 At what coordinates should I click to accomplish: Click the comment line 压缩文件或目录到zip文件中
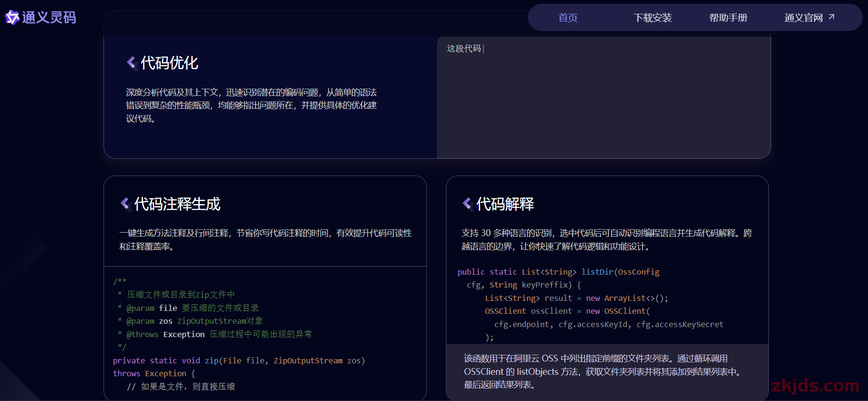pos(176,295)
